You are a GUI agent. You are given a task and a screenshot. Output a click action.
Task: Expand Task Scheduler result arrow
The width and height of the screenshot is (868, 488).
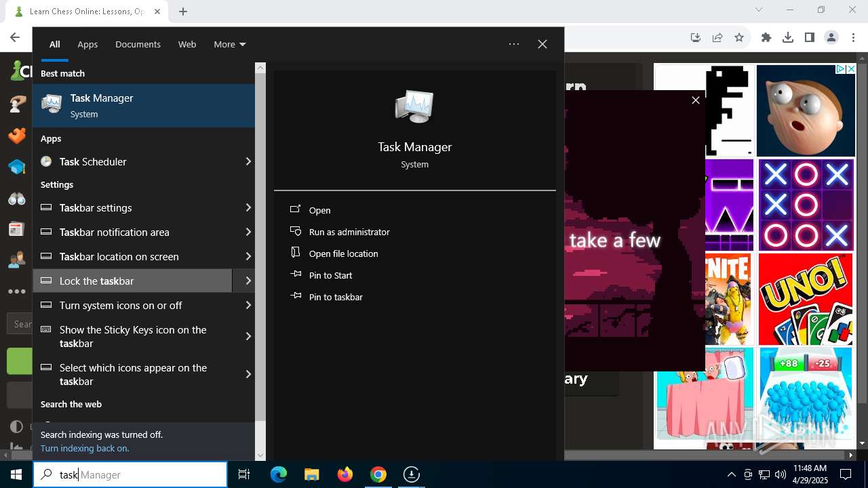point(248,161)
